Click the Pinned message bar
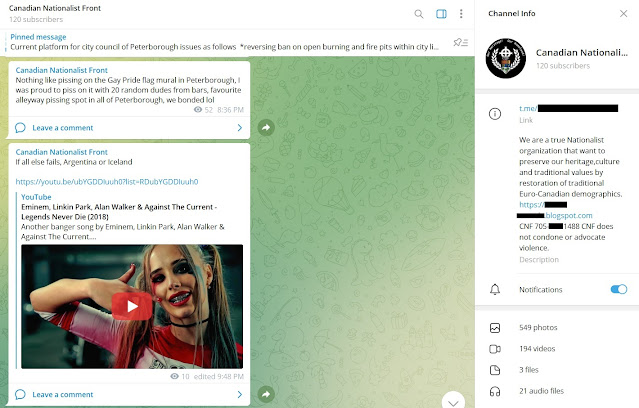Screen dimensions: 639x408 click(224, 42)
